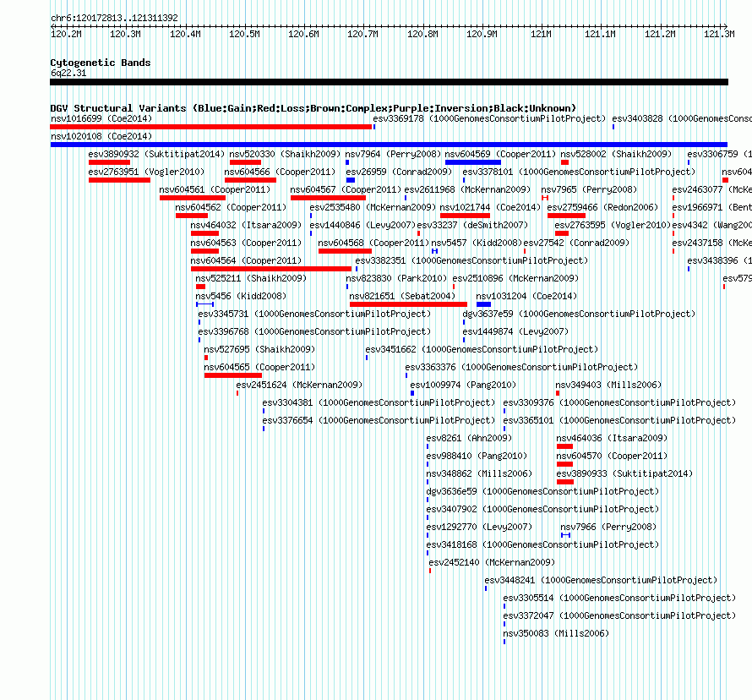Click esv3369178 1000 Genomes variant label
This screenshot has height=700, width=752.
tap(489, 118)
